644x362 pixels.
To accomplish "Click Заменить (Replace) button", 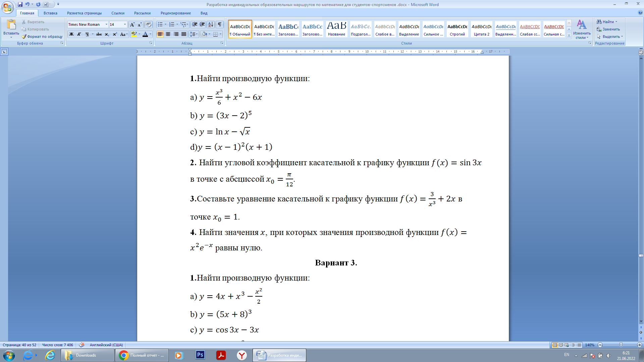I will tap(608, 29).
